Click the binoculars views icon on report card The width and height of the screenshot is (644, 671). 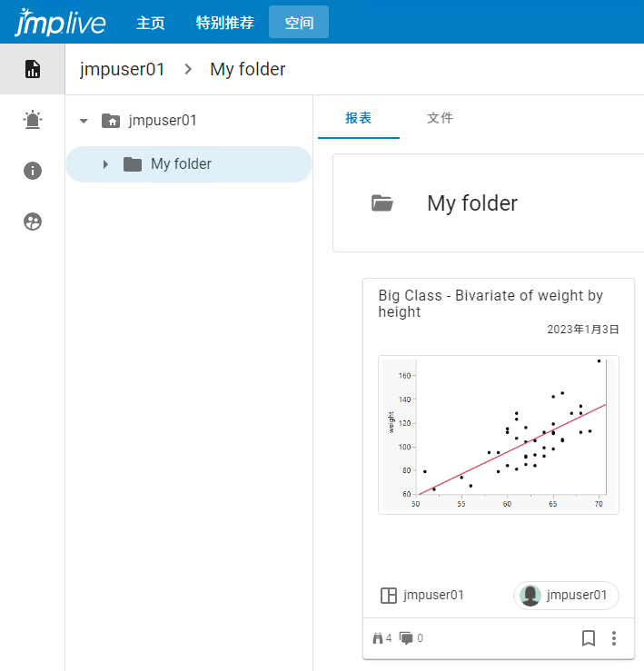[378, 638]
